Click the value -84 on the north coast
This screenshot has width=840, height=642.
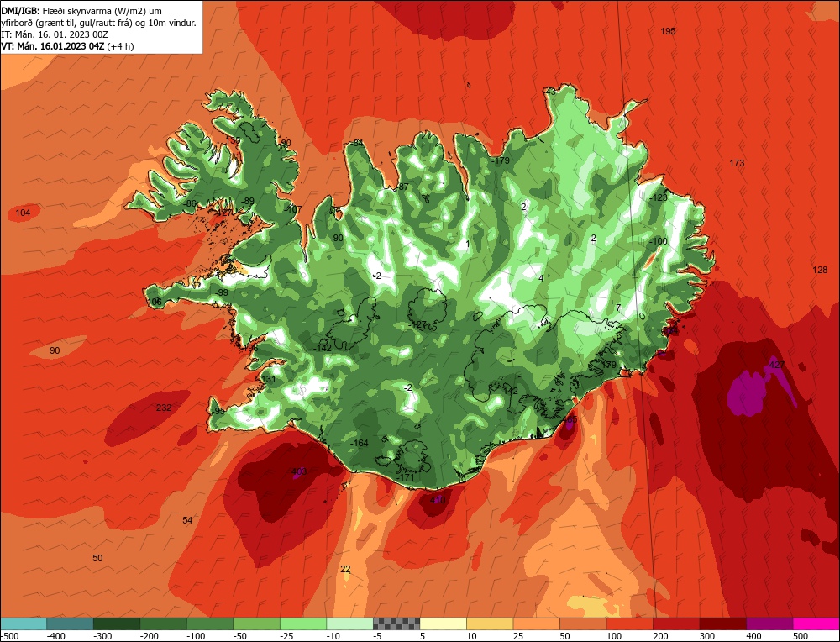point(357,143)
